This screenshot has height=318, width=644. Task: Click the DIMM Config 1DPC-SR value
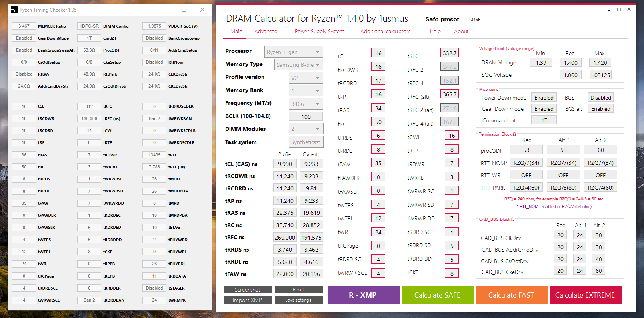89,26
